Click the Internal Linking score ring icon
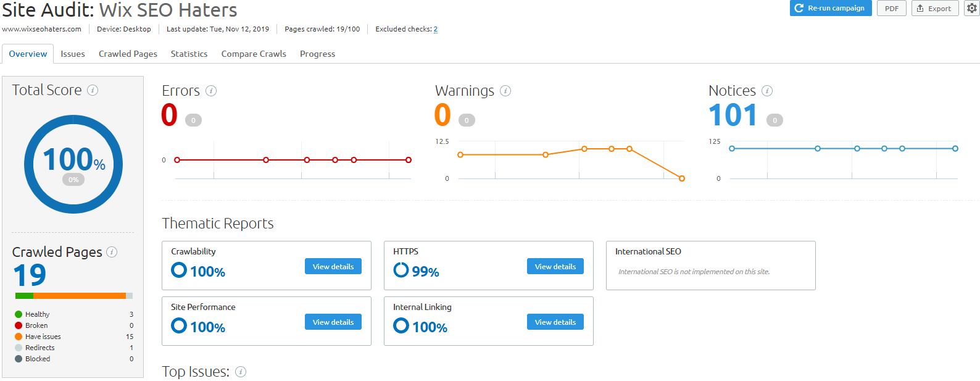Screen dimensions: 980x381 [401, 325]
